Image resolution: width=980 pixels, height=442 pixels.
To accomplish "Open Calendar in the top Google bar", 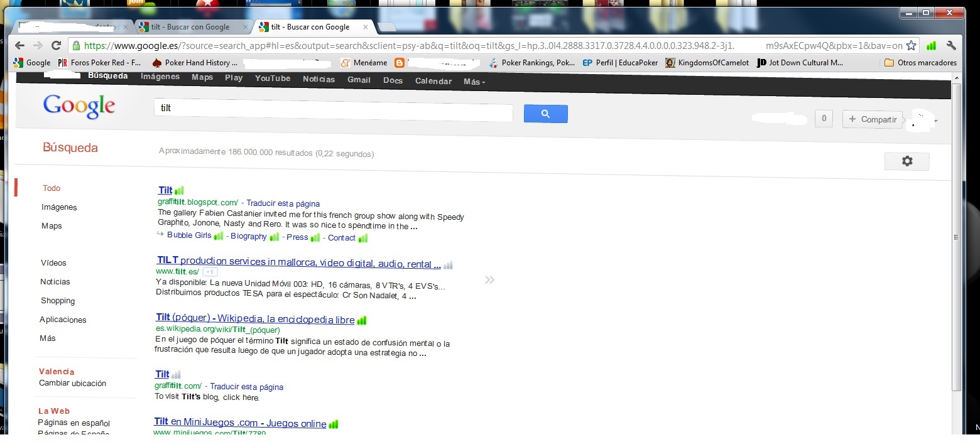I will 433,81.
